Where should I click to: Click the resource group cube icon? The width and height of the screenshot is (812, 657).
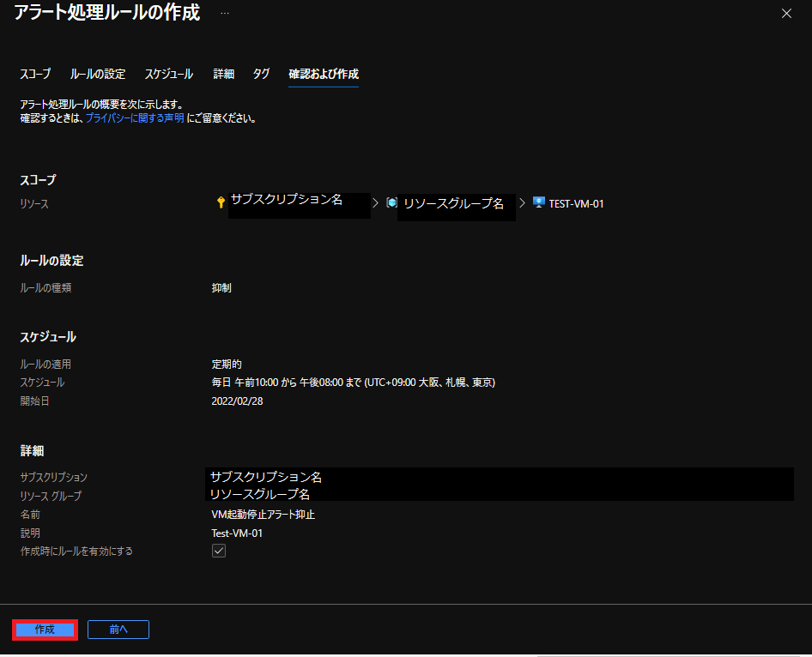[x=391, y=203]
